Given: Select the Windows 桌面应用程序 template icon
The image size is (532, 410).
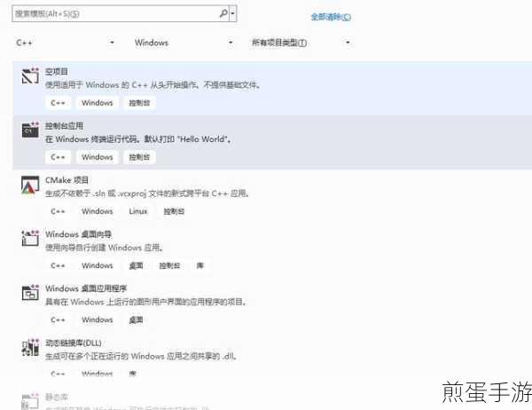Looking at the screenshot, I should coord(30,293).
